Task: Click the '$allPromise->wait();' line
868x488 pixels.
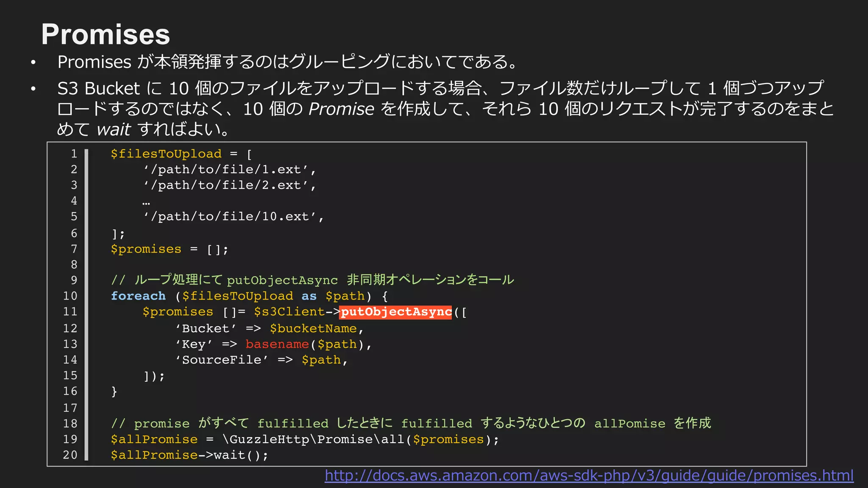Action: coord(189,455)
